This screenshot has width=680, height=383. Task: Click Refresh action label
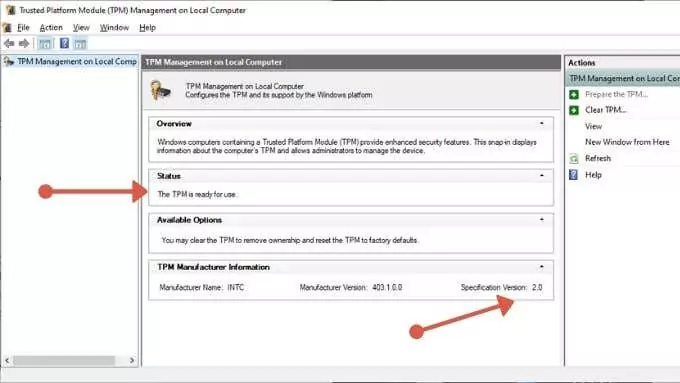coord(598,159)
